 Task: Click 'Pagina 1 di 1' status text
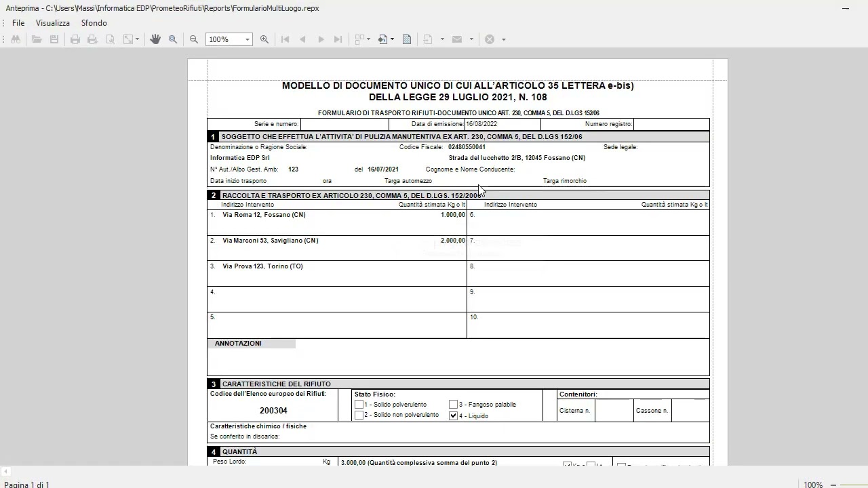point(28,485)
